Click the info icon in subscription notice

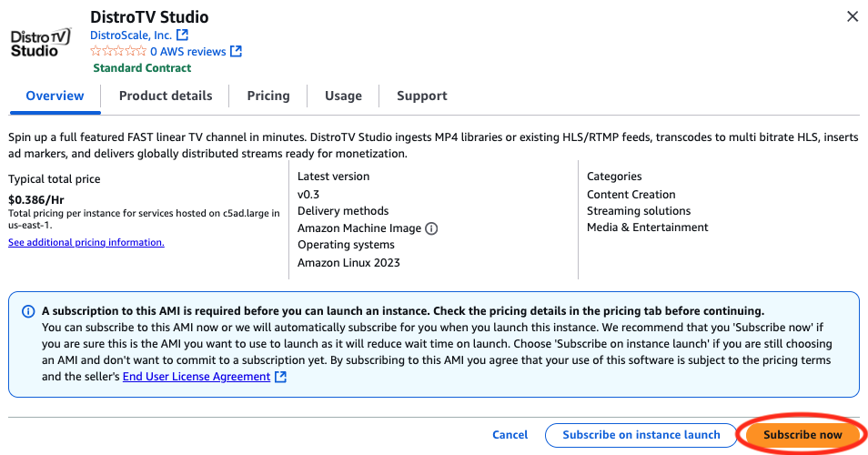coord(28,310)
